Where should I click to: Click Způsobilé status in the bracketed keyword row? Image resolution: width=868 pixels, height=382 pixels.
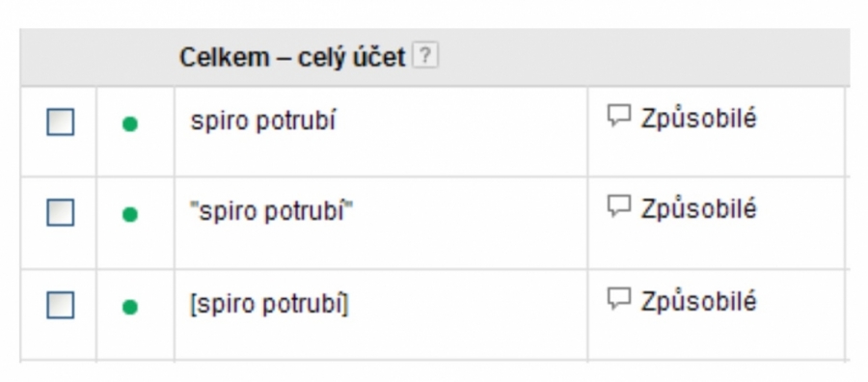(698, 301)
